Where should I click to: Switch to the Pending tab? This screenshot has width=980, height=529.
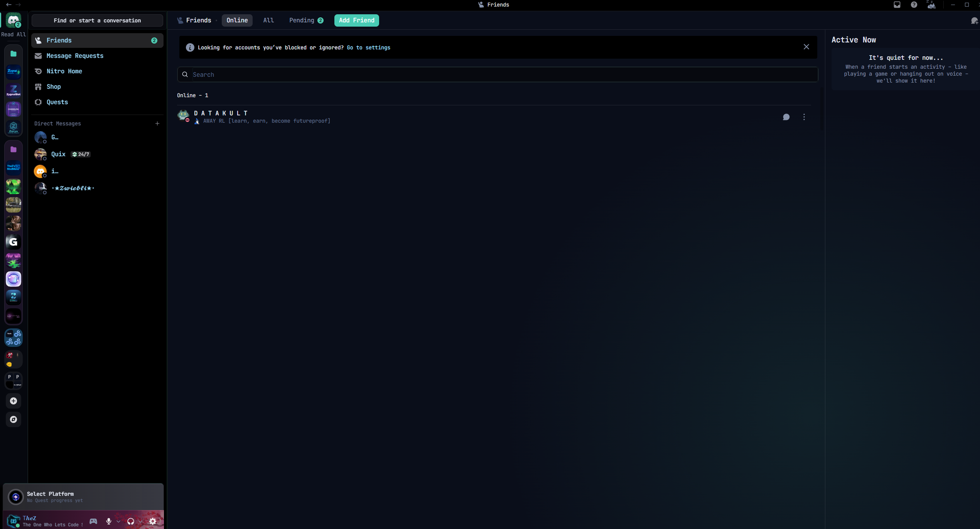(306, 20)
